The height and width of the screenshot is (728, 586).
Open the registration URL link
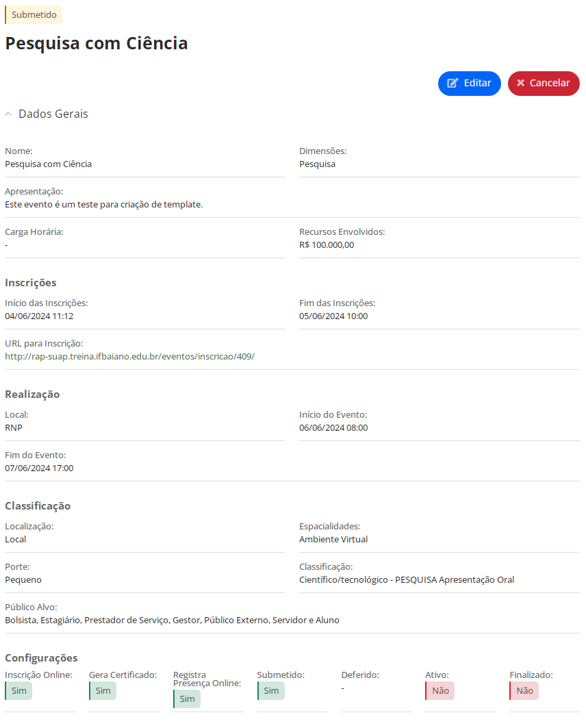(129, 357)
